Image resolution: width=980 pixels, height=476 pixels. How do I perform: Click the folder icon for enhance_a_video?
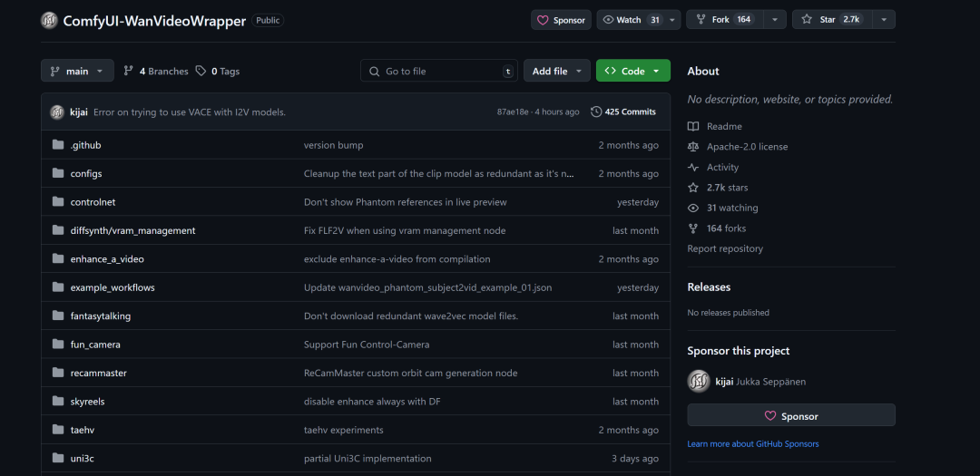(58, 258)
